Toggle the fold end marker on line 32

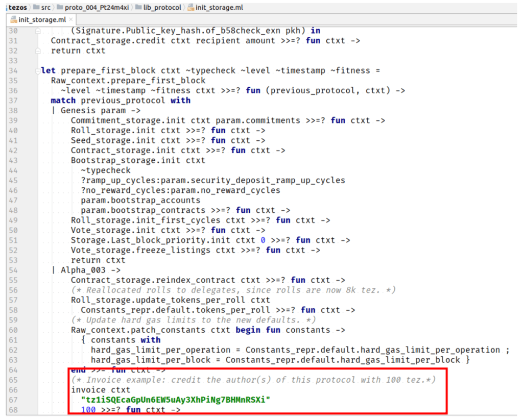(38, 51)
